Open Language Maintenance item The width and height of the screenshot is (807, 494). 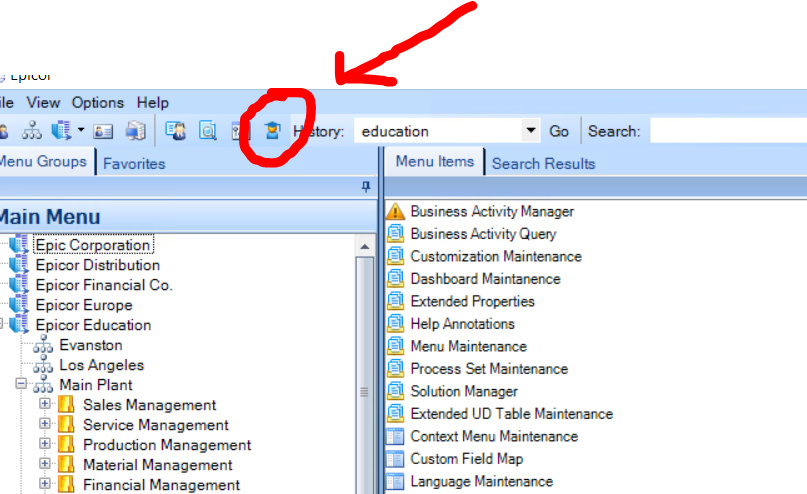(x=482, y=482)
